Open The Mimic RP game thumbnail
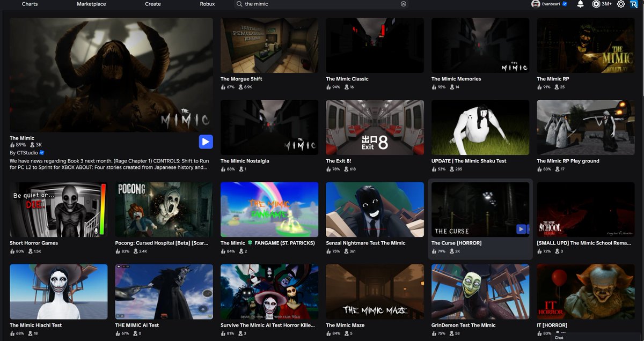The image size is (644, 341). point(586,46)
